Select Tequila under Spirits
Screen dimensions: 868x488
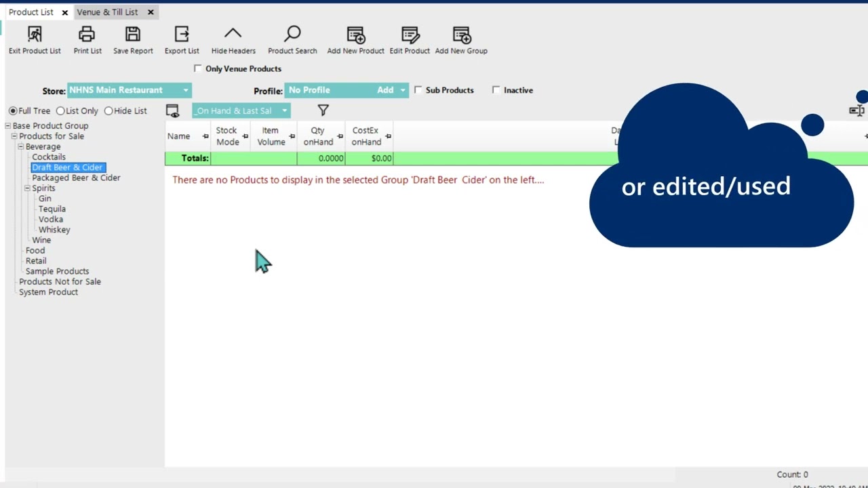tap(52, 209)
